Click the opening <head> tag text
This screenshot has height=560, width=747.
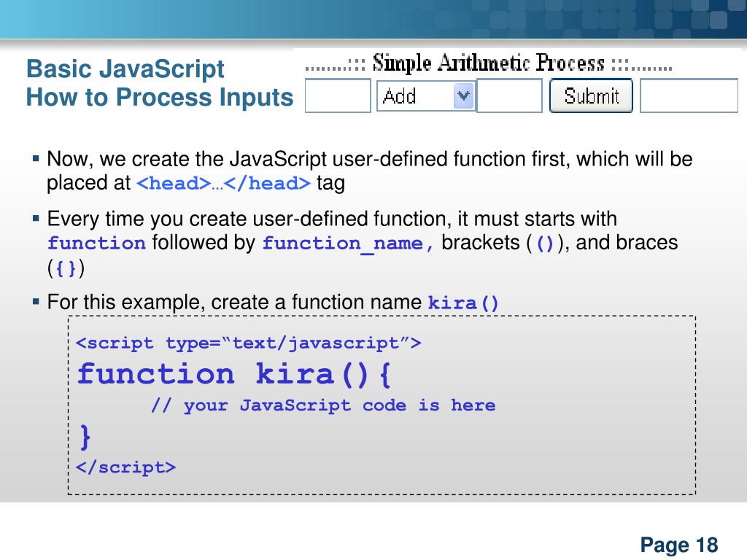[x=174, y=184]
